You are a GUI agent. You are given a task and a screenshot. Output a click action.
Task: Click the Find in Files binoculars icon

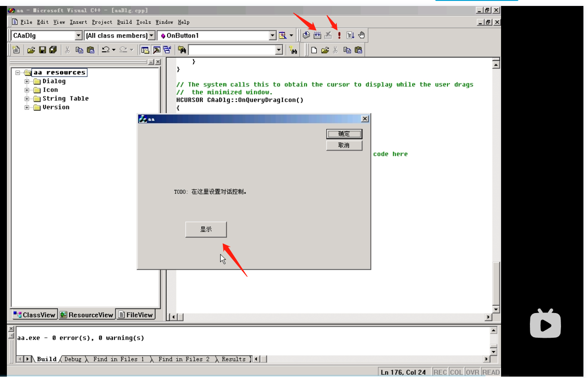pyautogui.click(x=182, y=50)
